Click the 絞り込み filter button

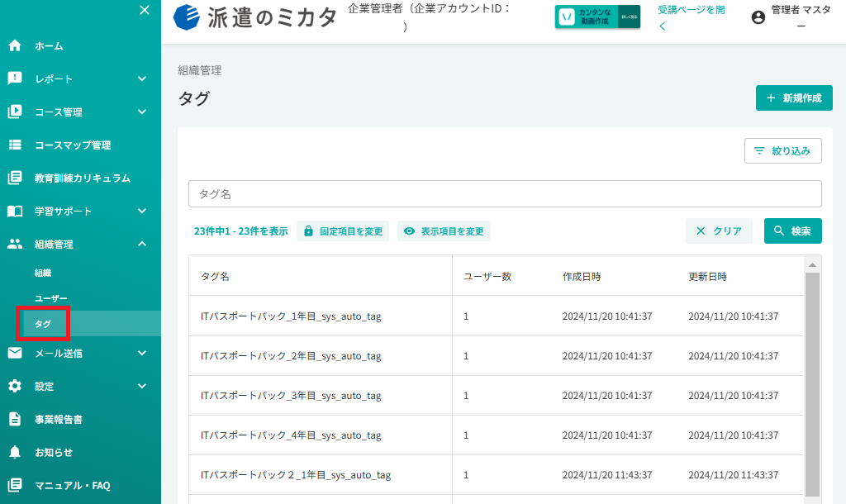[783, 150]
